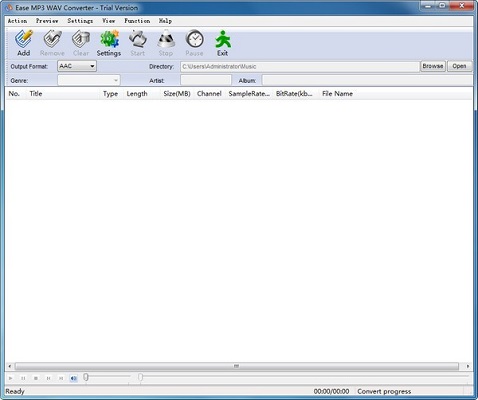Toggle the mute speaker icon in player bar
Image resolution: width=478 pixels, height=400 pixels.
point(74,378)
